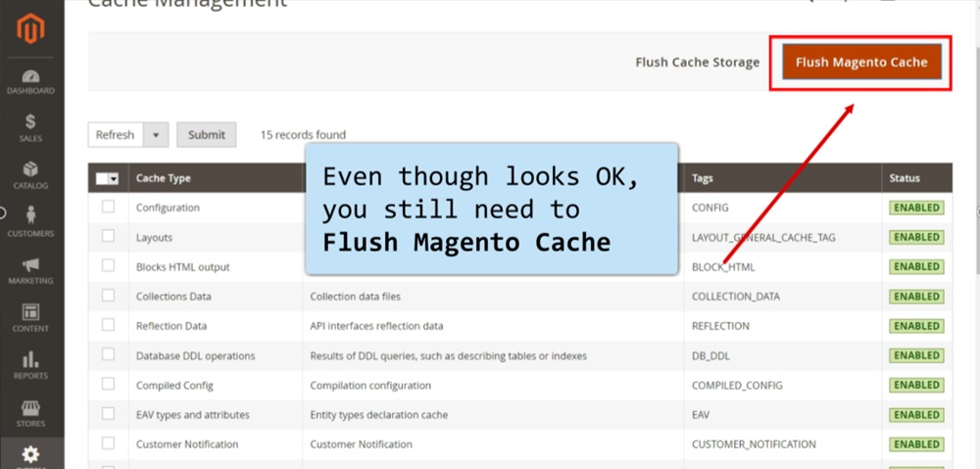Click the Submit button
This screenshot has height=469, width=980.
[206, 135]
